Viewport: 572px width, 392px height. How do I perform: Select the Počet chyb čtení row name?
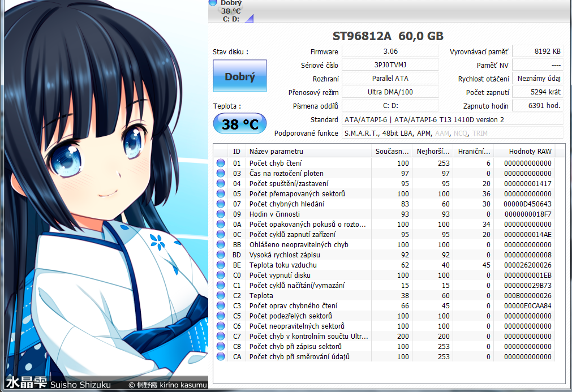276,163
